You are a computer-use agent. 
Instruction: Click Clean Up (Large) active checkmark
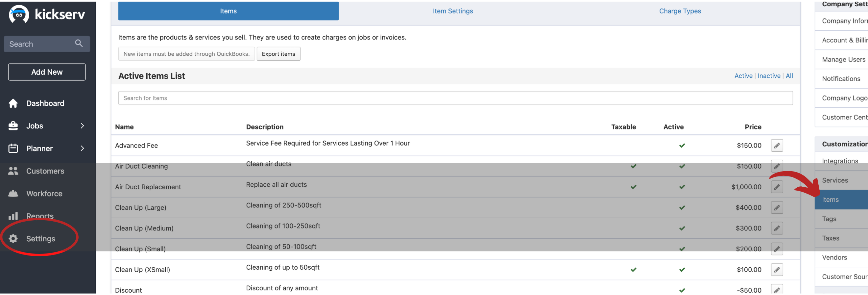click(x=682, y=208)
